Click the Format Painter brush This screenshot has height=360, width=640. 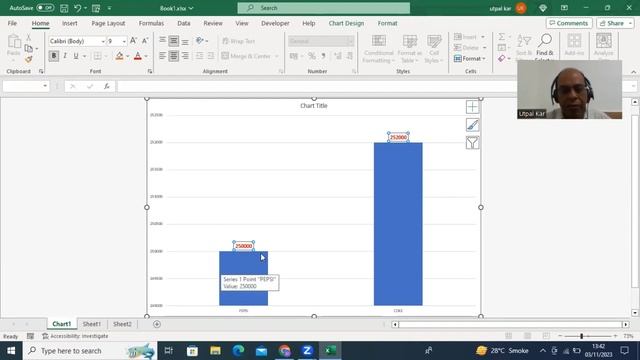(29, 60)
